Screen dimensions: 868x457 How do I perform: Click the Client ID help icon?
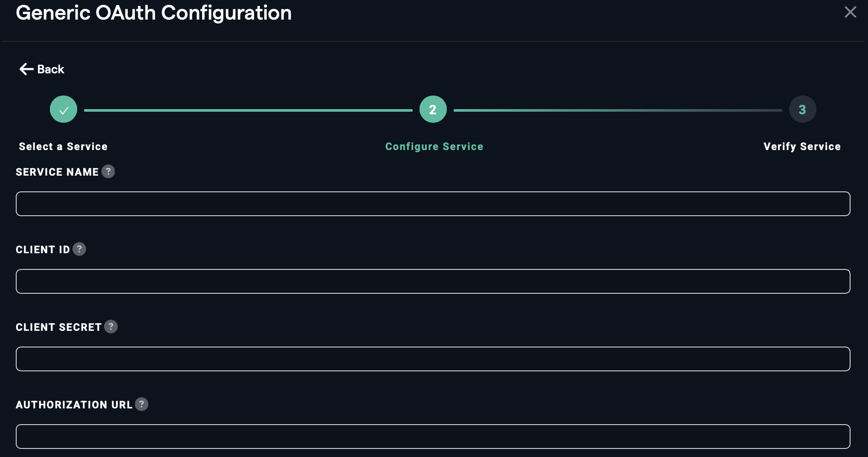[79, 249]
